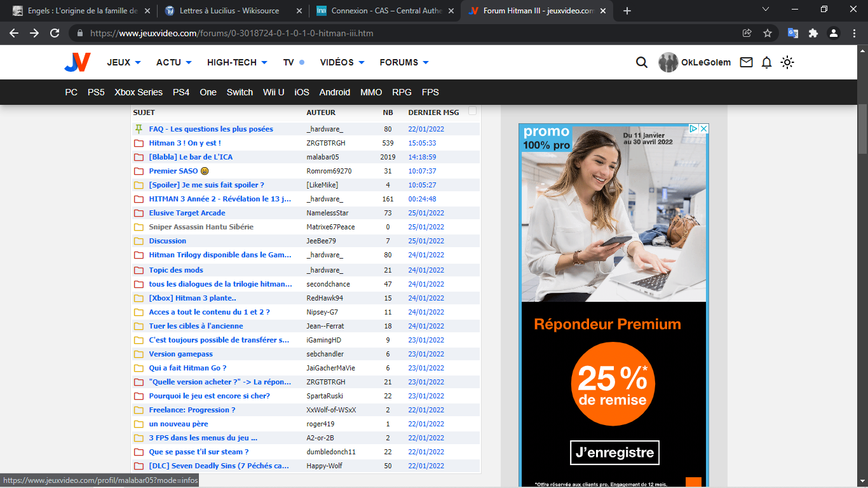
Task: Reload the page with the refresh button
Action: 55,33
